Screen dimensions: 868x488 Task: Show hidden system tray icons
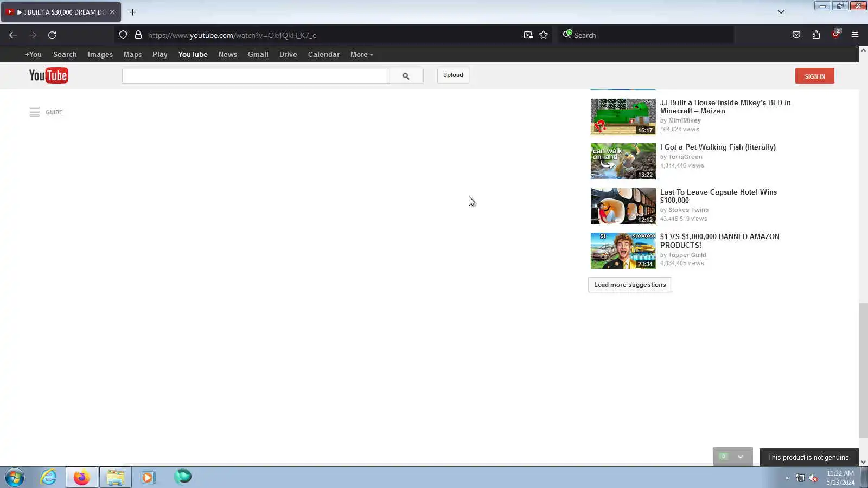(787, 478)
